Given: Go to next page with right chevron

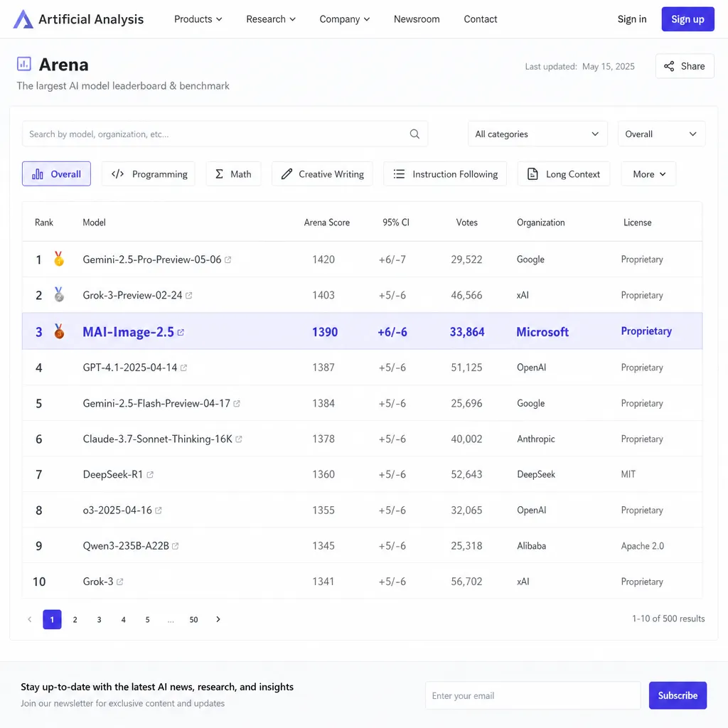Looking at the screenshot, I should pos(218,619).
